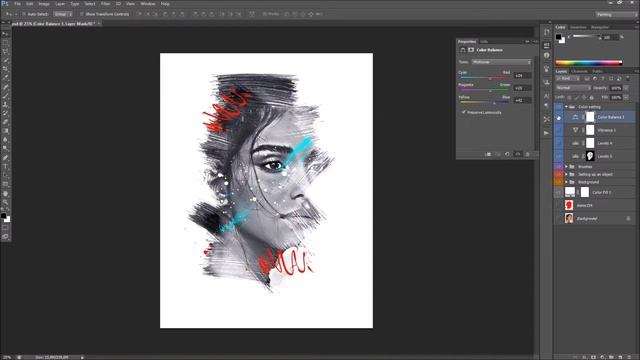Screen dimensions: 640x360
Task: Switch to the Channels tab
Action: tap(579, 71)
